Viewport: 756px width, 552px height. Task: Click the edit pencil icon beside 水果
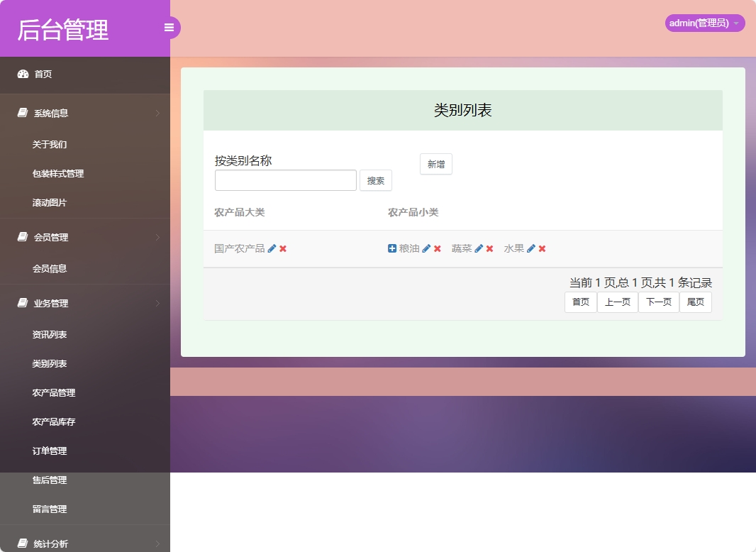pyautogui.click(x=531, y=248)
